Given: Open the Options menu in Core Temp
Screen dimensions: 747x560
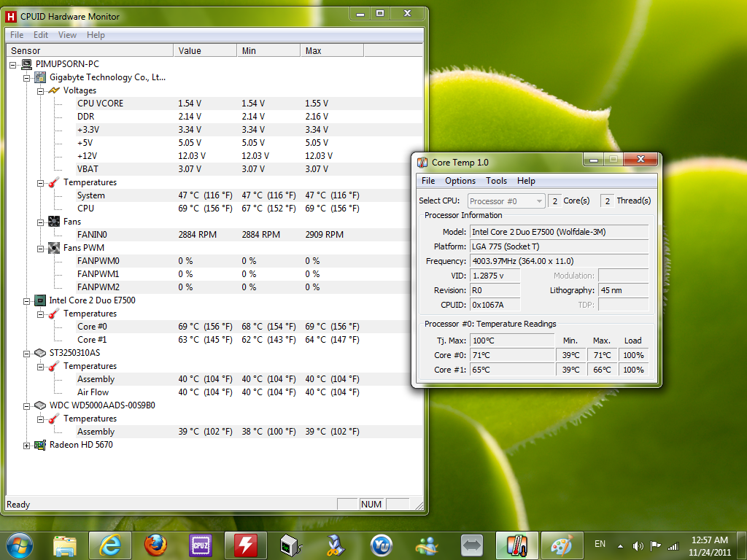Looking at the screenshot, I should pyautogui.click(x=460, y=181).
